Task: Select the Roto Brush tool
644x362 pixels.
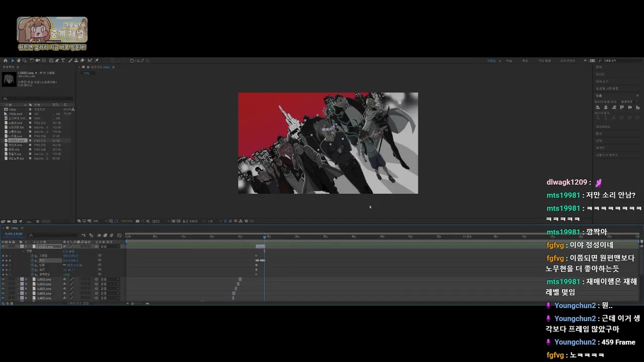Action: tap(90, 60)
